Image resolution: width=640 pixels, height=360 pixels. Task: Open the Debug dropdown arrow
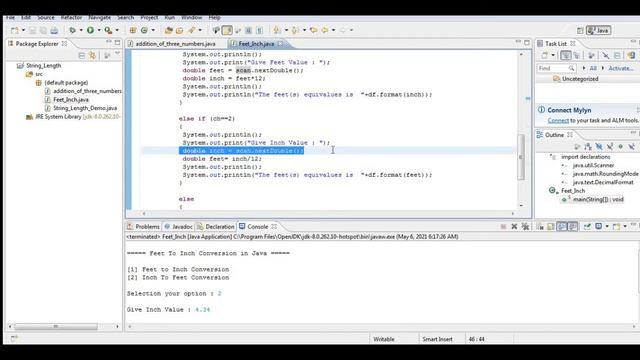click(x=81, y=30)
